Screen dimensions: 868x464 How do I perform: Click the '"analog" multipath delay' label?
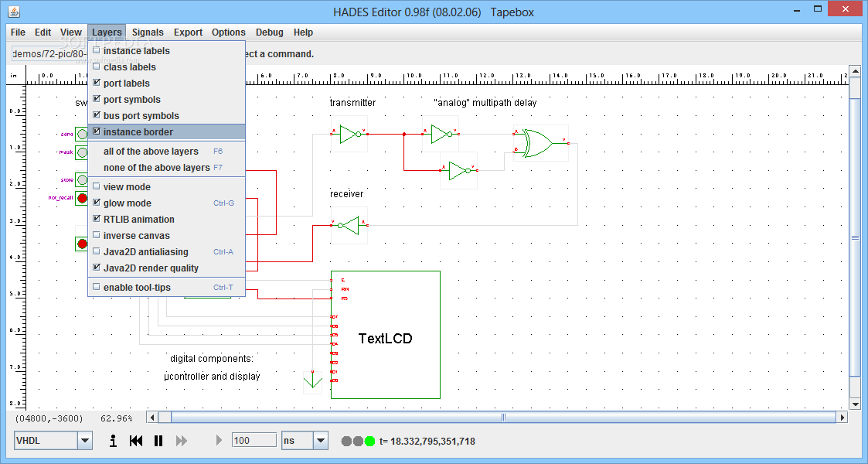[x=485, y=102]
